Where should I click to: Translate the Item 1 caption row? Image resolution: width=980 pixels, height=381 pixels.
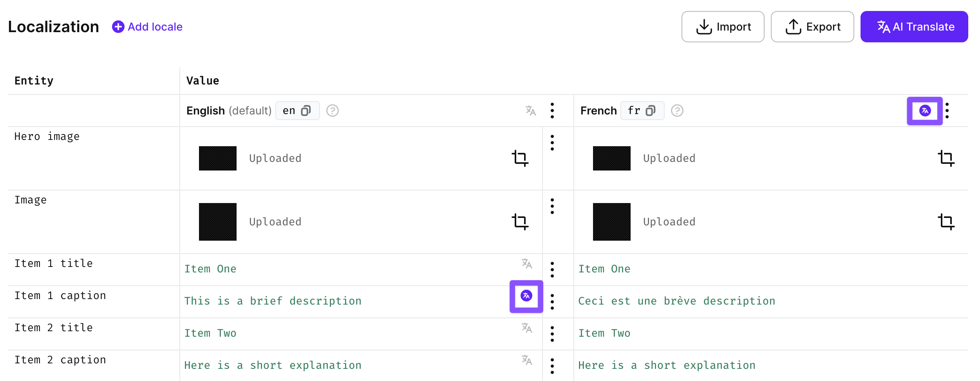click(526, 296)
